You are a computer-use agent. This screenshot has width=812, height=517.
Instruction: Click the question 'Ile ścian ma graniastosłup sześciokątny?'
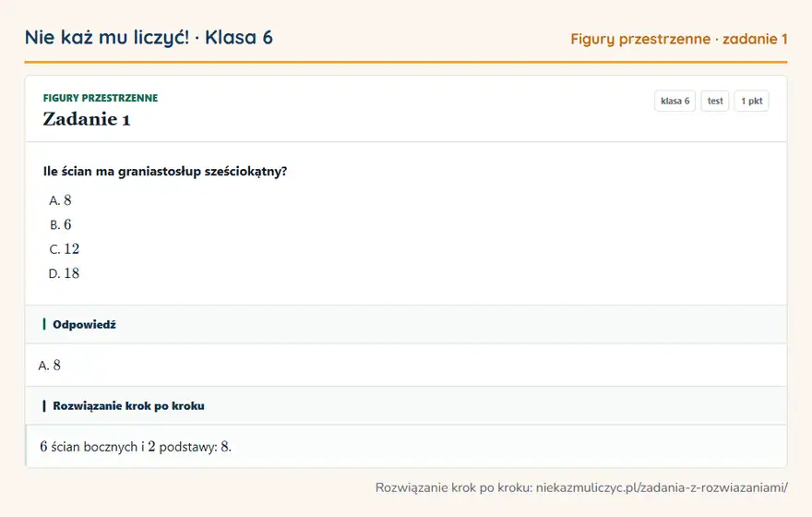[164, 172]
